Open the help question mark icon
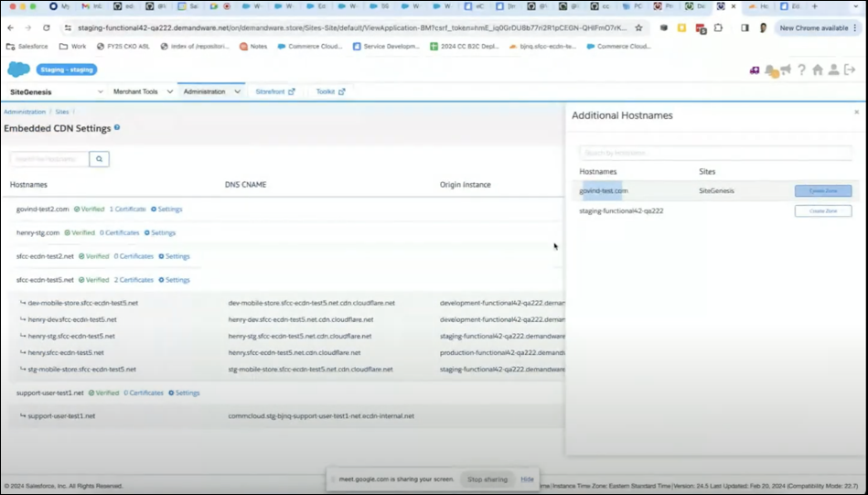 click(801, 70)
